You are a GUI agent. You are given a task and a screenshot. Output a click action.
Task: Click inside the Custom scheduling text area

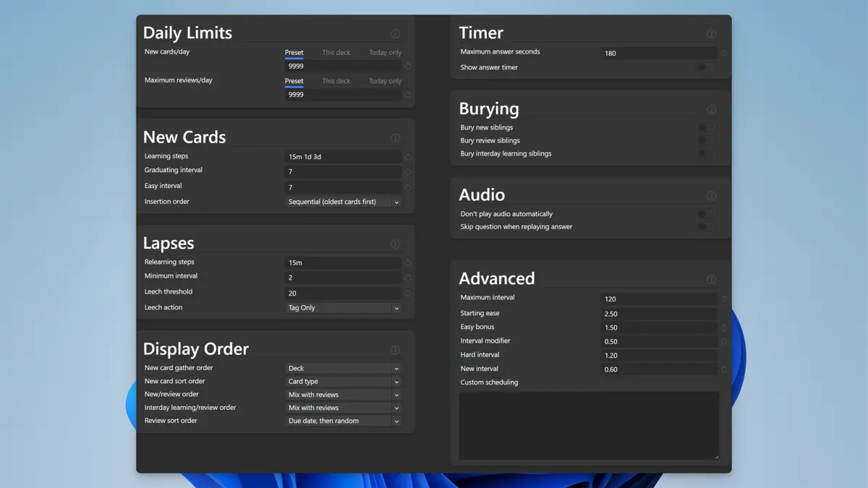(x=588, y=427)
